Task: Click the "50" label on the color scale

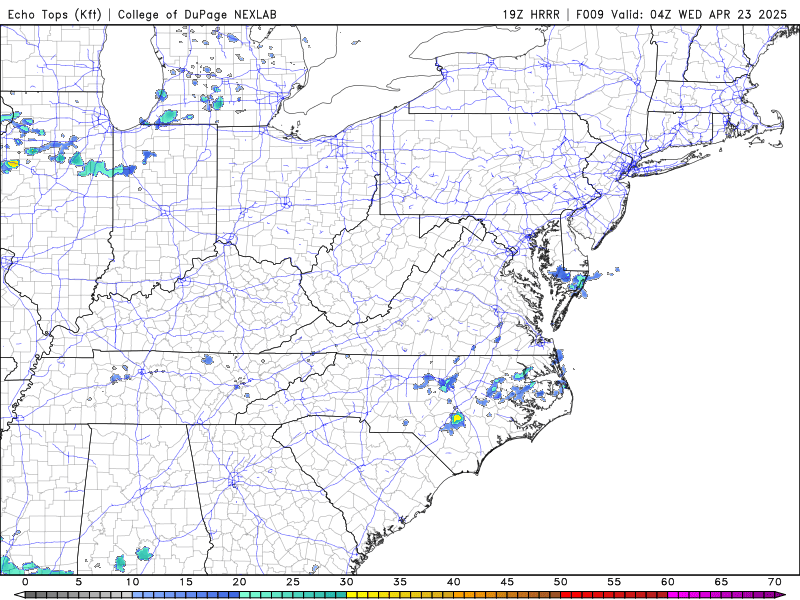Action: pos(561,582)
